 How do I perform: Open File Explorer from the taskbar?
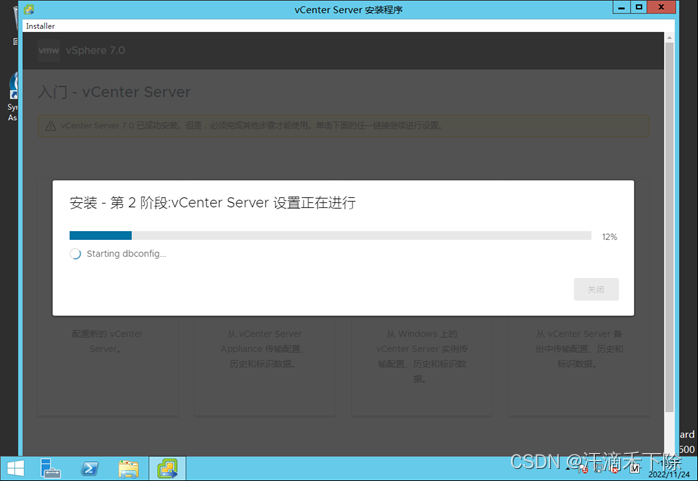129,469
